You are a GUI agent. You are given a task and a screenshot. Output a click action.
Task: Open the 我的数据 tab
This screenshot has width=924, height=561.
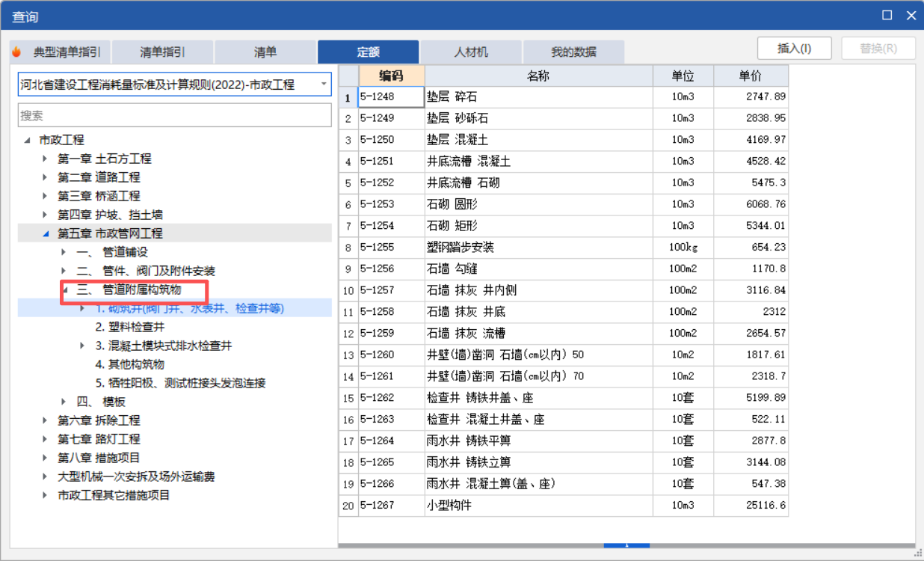[573, 52]
